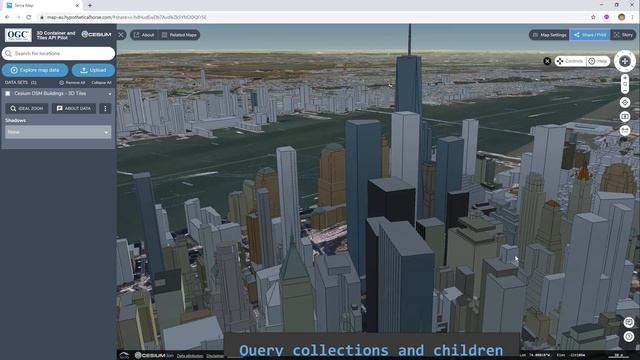Toggle the Cesium OSM Buildings checkbox

8,93
